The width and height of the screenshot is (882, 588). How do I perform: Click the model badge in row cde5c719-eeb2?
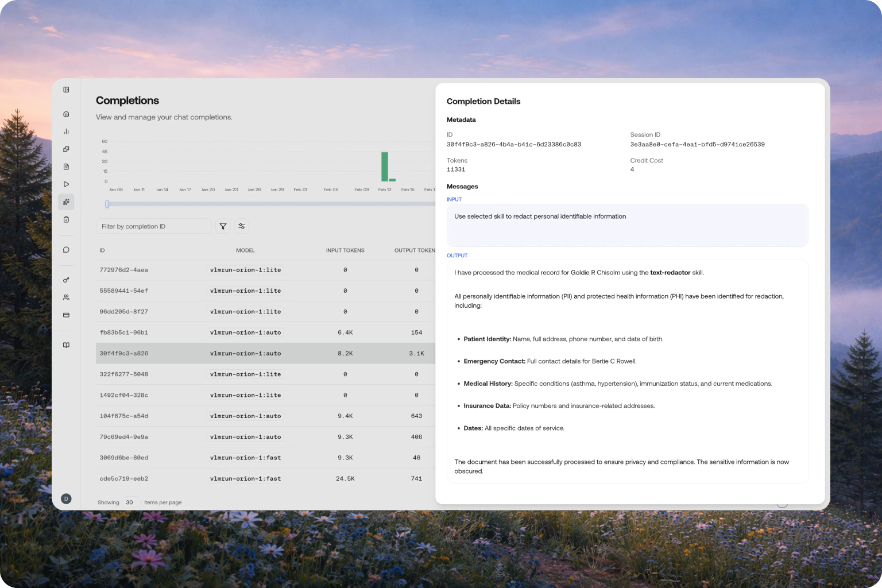(246, 479)
